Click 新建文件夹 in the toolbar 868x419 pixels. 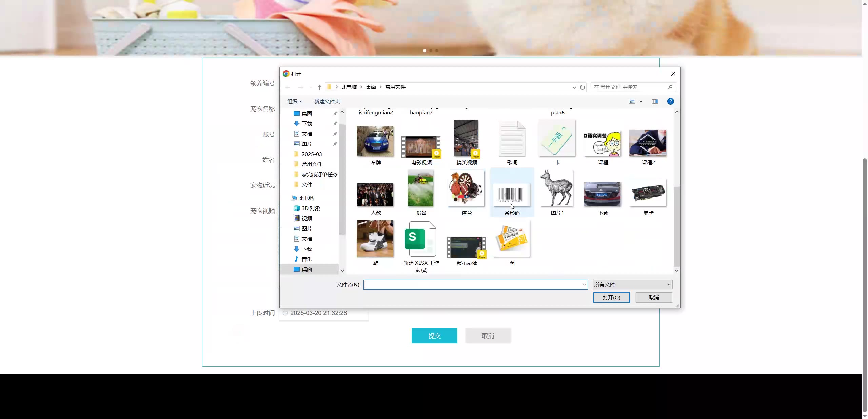[327, 101]
